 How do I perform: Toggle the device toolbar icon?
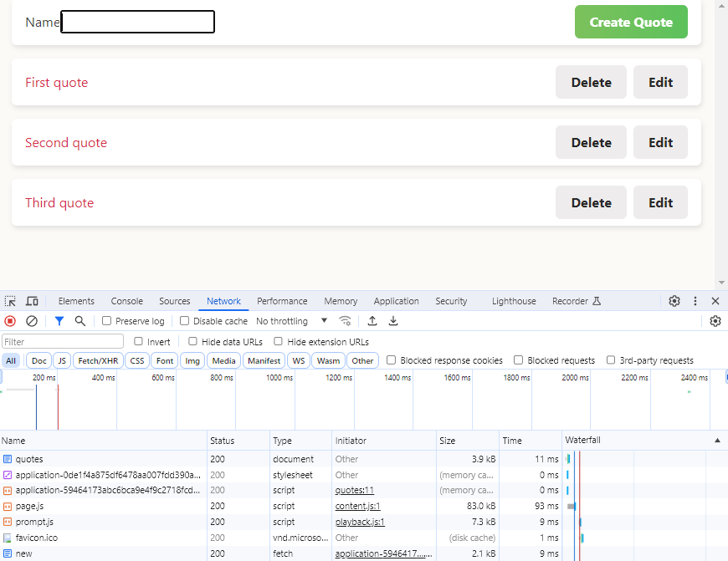click(32, 301)
